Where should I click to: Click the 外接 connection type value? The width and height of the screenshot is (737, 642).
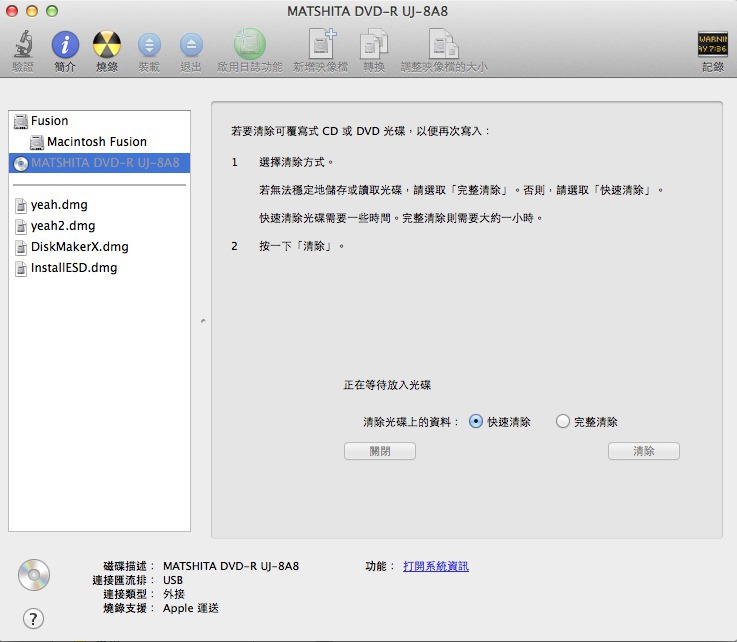click(x=174, y=594)
